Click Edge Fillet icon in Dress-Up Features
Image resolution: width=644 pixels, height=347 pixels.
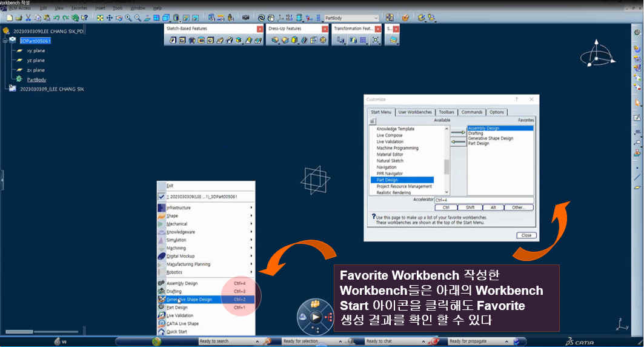coord(275,40)
